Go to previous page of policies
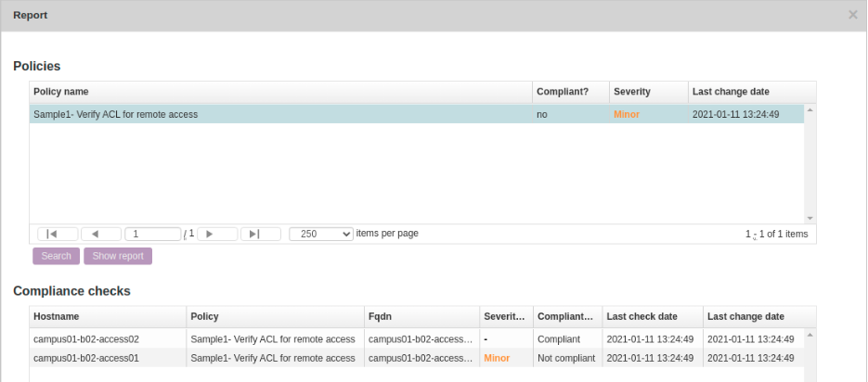This screenshot has height=382, width=868. pyautogui.click(x=100, y=235)
